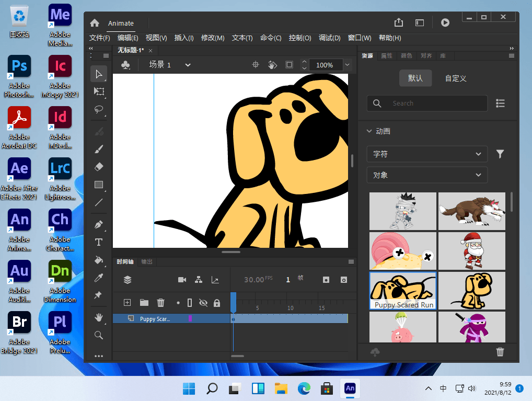This screenshot has width=532, height=401.
Task: Toggle clip content outside stage
Action: 289,64
